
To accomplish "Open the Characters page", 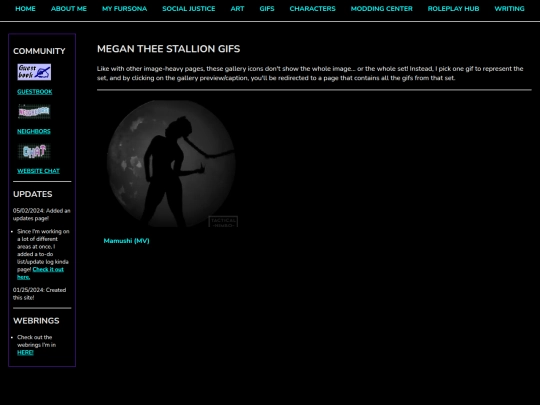I will 312,9.
